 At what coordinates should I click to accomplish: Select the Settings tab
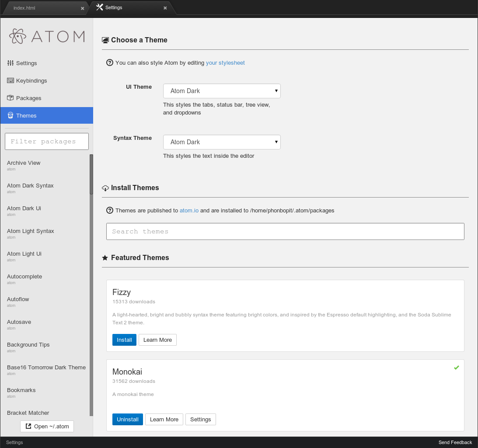[x=132, y=7]
